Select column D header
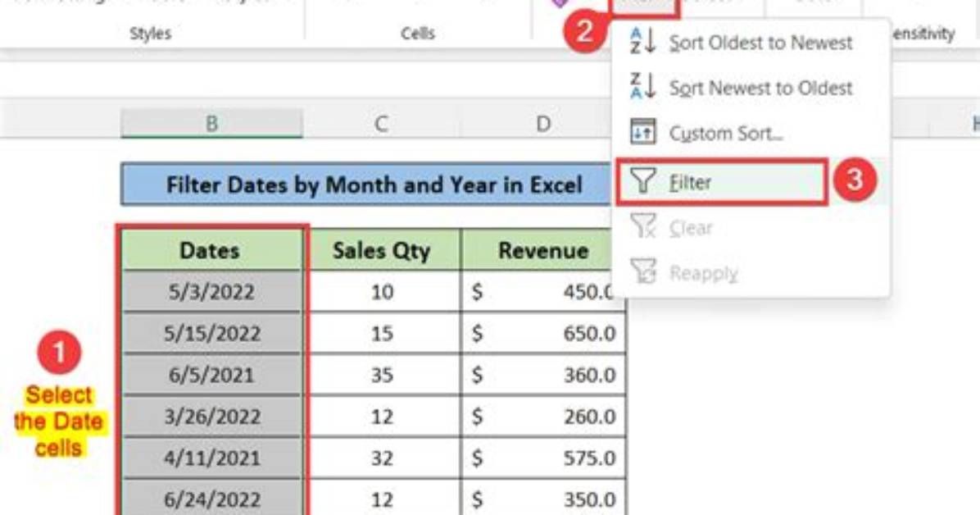 [543, 123]
